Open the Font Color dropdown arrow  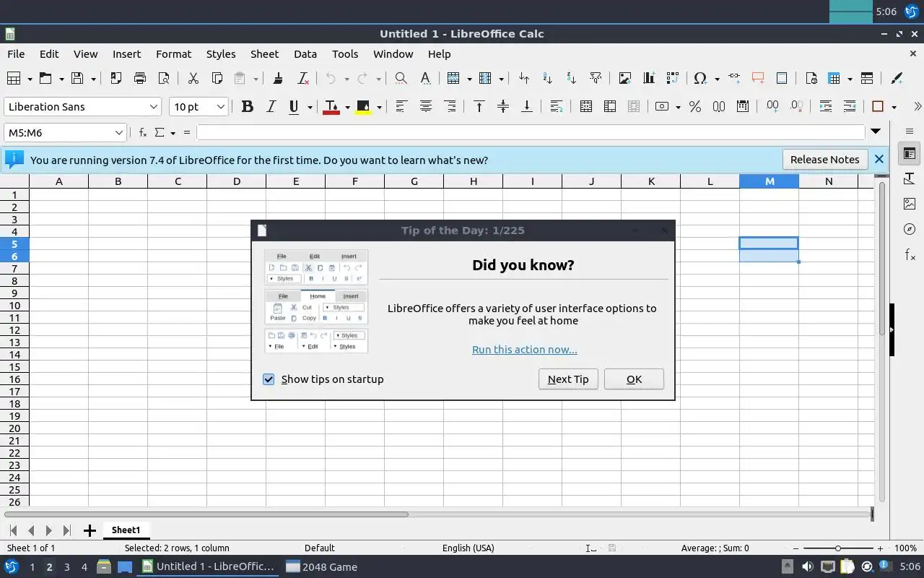click(x=347, y=107)
